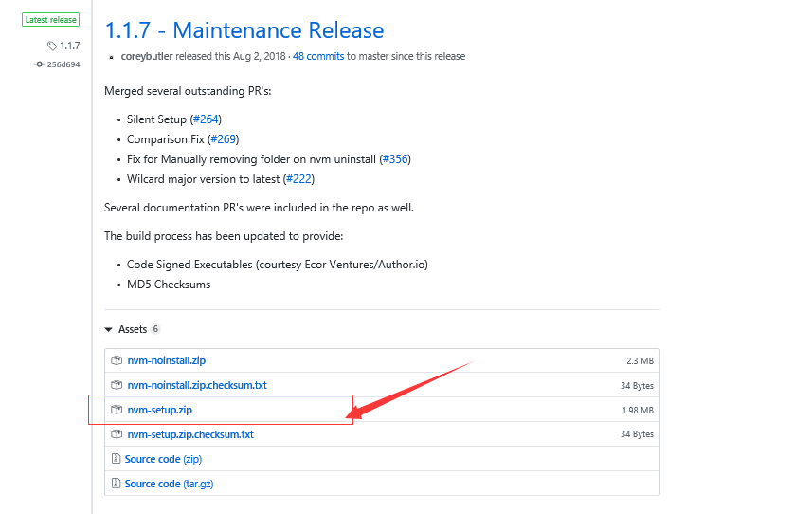Click the Assets label

pyautogui.click(x=133, y=329)
